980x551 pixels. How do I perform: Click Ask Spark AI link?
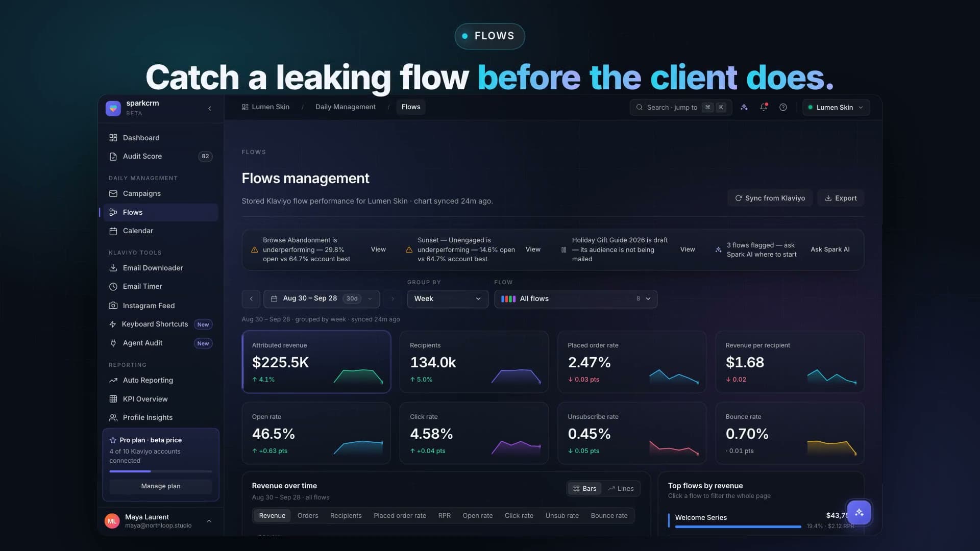pyautogui.click(x=830, y=249)
